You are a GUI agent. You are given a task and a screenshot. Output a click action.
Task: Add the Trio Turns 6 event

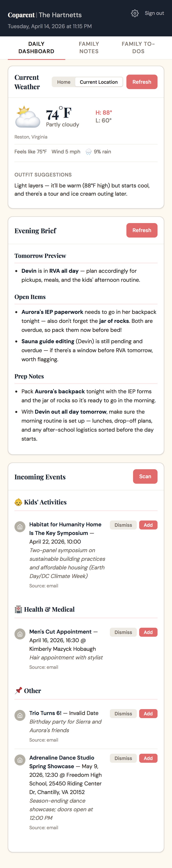(x=148, y=713)
